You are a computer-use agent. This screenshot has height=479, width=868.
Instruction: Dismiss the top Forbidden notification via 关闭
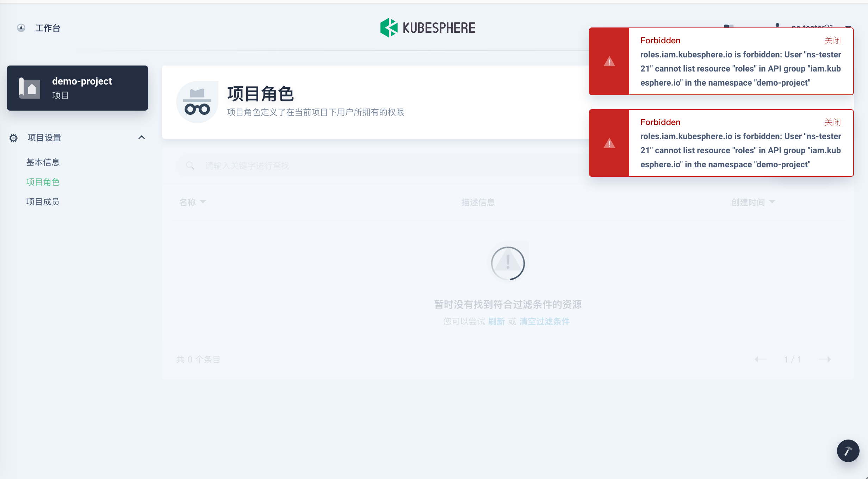pos(832,40)
